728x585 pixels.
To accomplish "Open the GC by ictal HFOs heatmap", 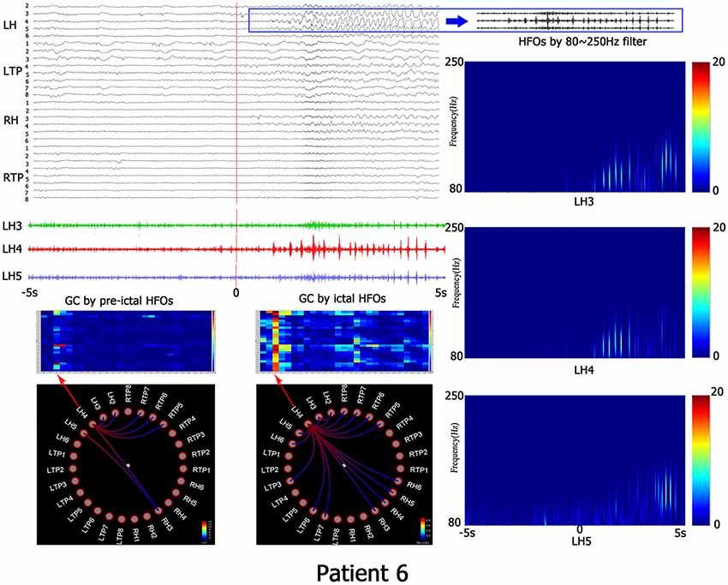I will pos(344,341).
